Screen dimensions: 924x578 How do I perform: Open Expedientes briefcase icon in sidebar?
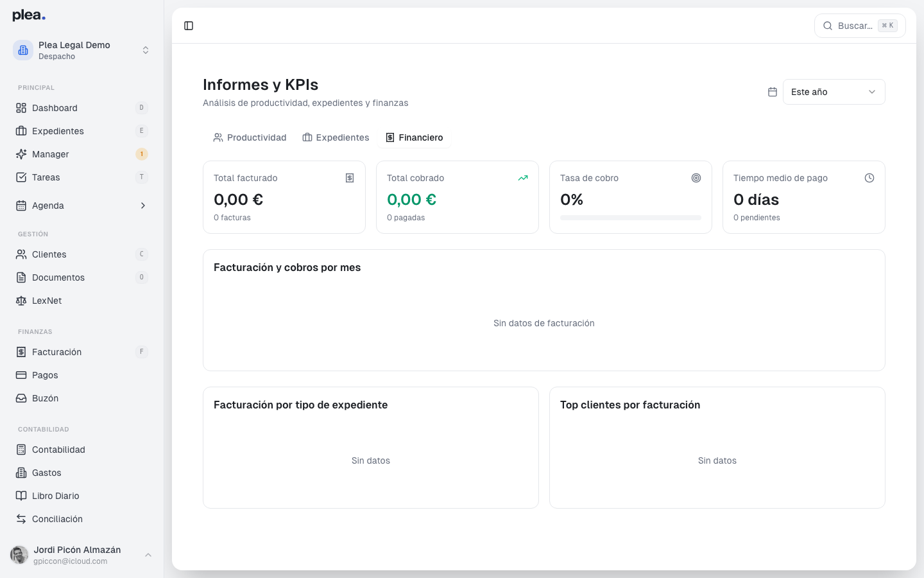pos(21,131)
